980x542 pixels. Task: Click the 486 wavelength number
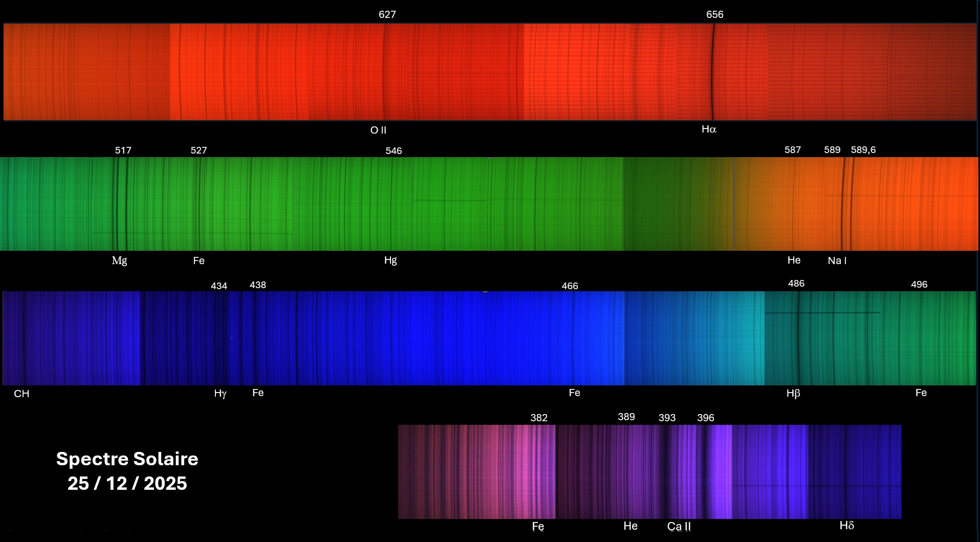coord(796,284)
